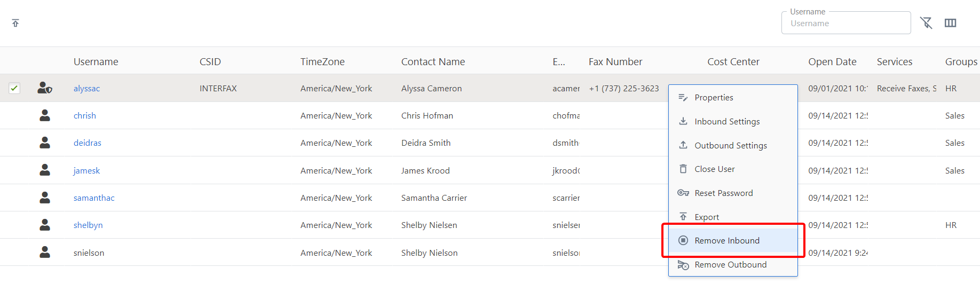Click the user icon beside deidras

45,143
